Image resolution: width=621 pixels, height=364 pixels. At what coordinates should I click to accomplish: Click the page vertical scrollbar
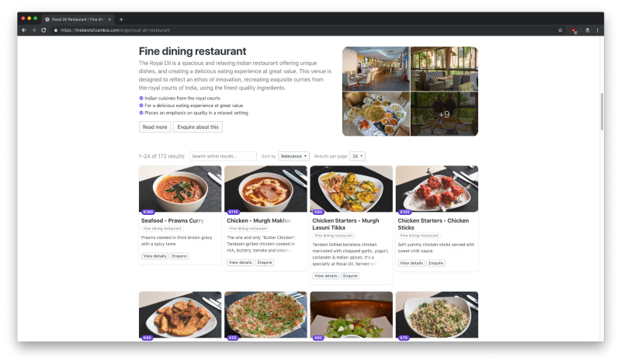pyautogui.click(x=602, y=112)
